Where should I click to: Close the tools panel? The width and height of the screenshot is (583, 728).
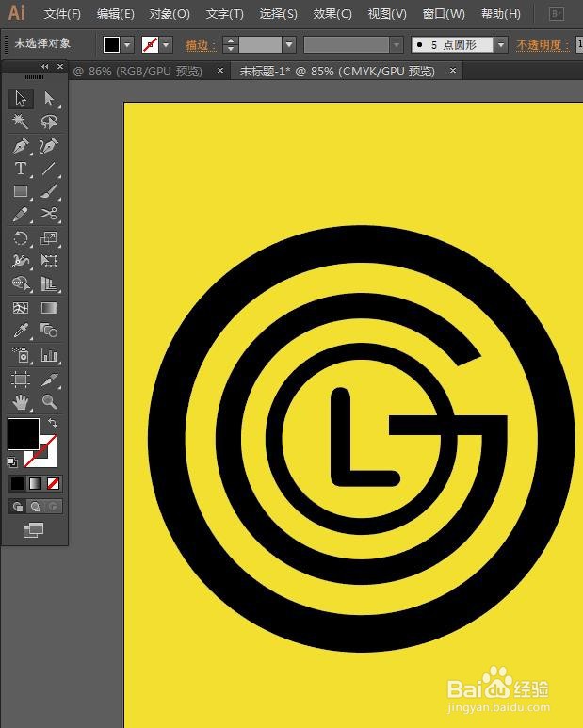pos(60,66)
